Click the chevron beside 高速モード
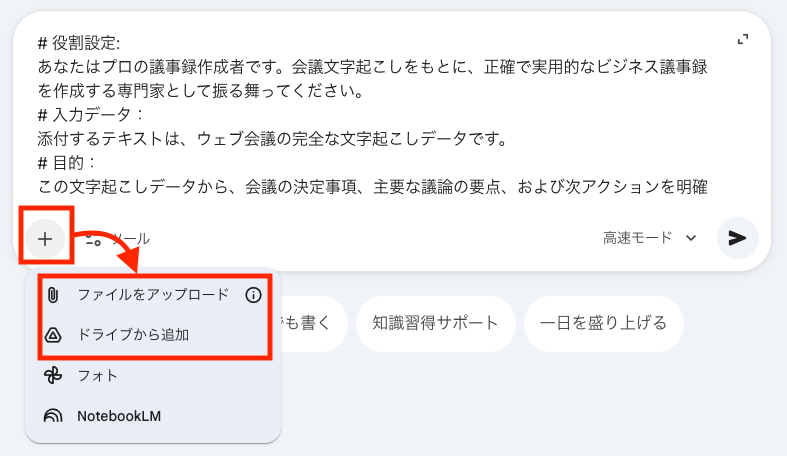The height and width of the screenshot is (456, 787). point(691,238)
